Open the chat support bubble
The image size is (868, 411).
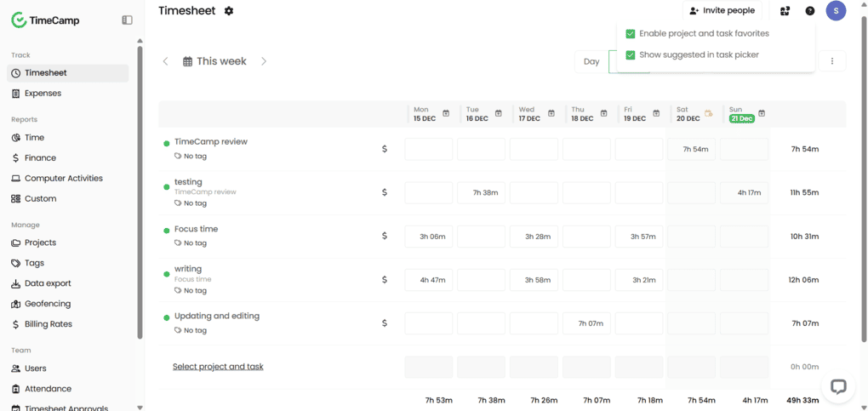[838, 385]
